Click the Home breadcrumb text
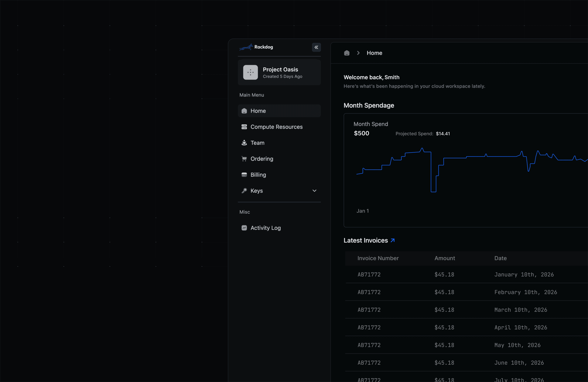The height and width of the screenshot is (382, 588). pos(374,53)
